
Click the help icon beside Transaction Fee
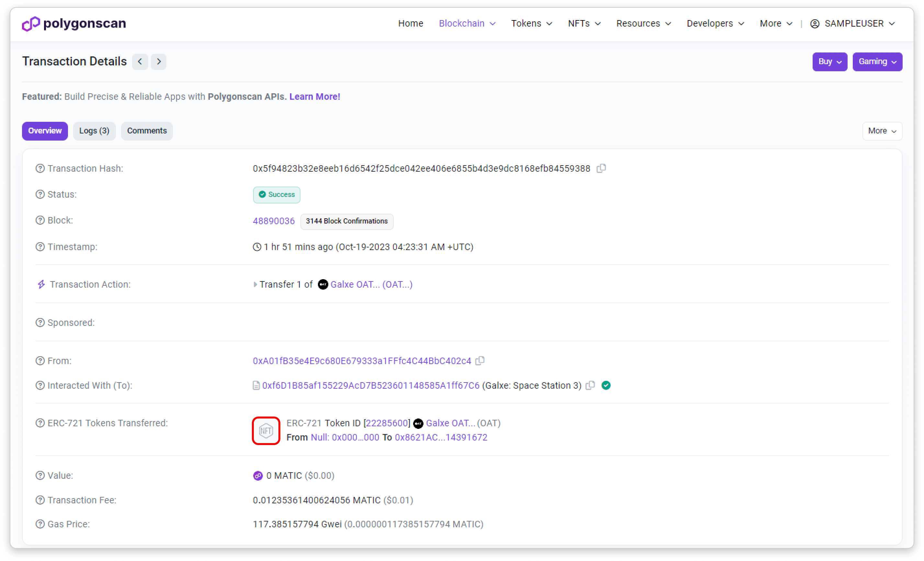(40, 500)
